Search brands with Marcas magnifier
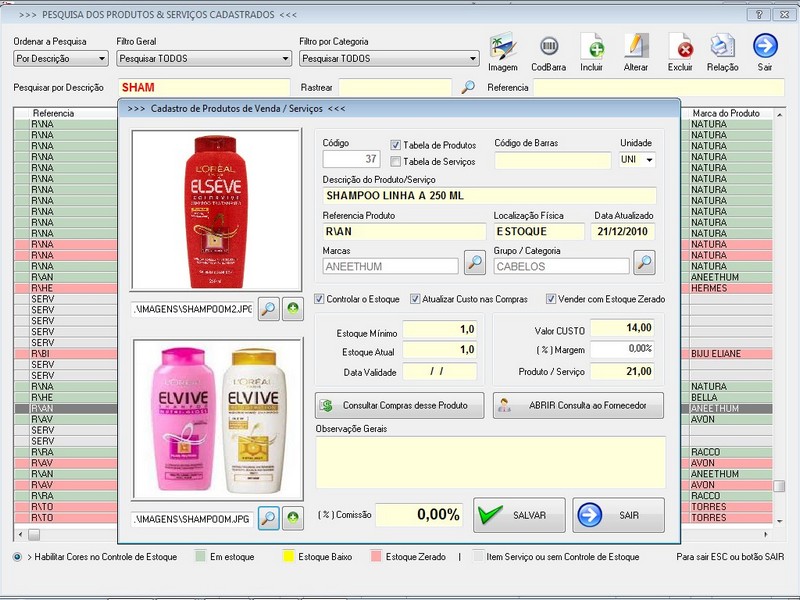 [474, 262]
